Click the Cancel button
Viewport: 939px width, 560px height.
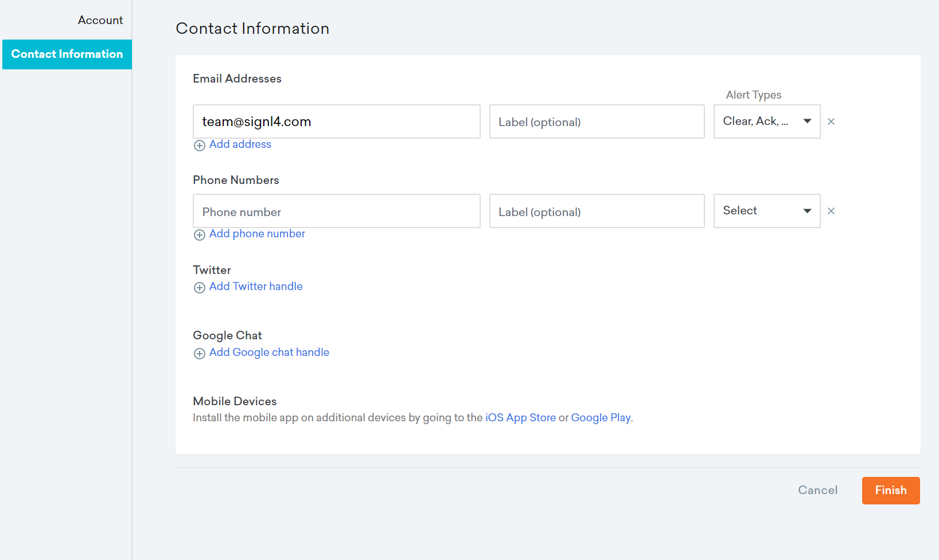click(818, 491)
